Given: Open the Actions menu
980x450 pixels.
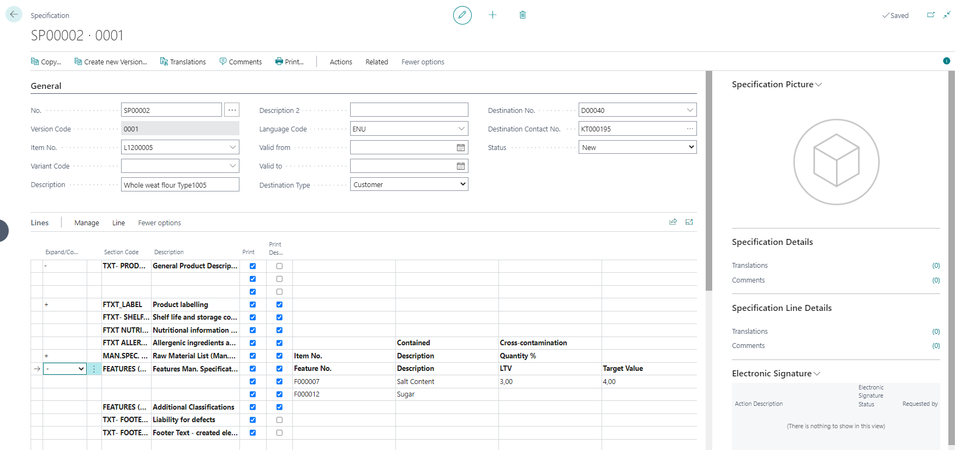Looking at the screenshot, I should (x=341, y=62).
